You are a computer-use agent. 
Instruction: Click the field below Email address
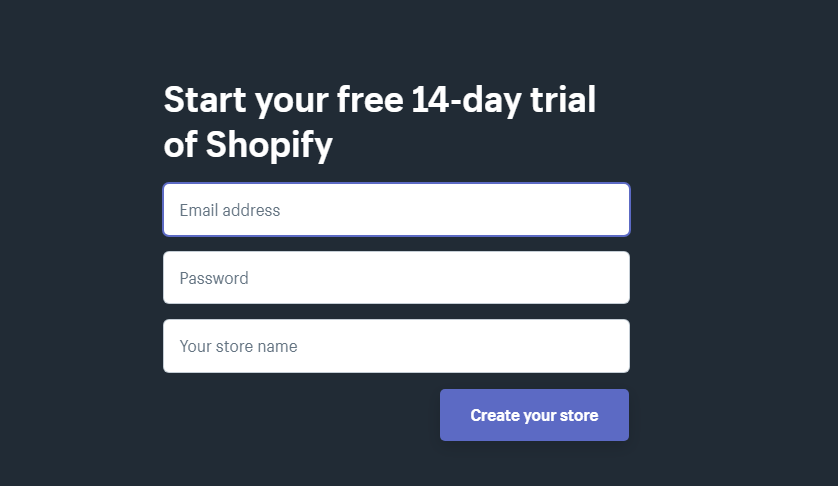click(396, 278)
